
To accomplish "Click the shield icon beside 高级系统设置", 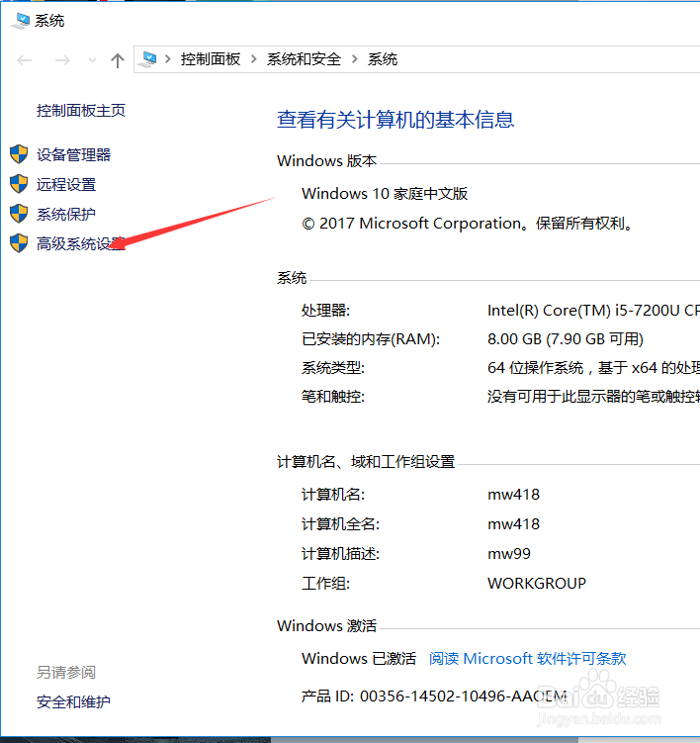I will 19,243.
